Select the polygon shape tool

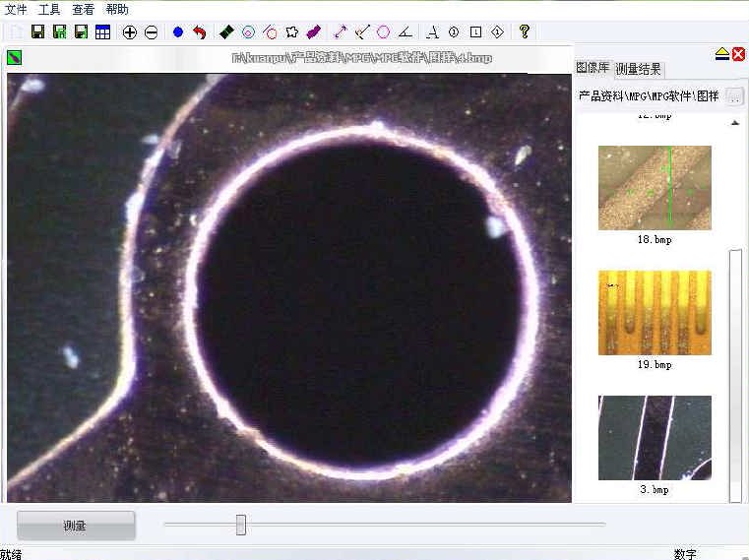coord(292,32)
